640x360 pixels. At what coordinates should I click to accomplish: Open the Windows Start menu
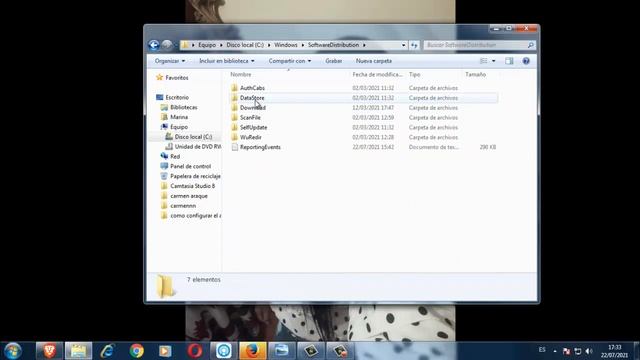(13, 351)
